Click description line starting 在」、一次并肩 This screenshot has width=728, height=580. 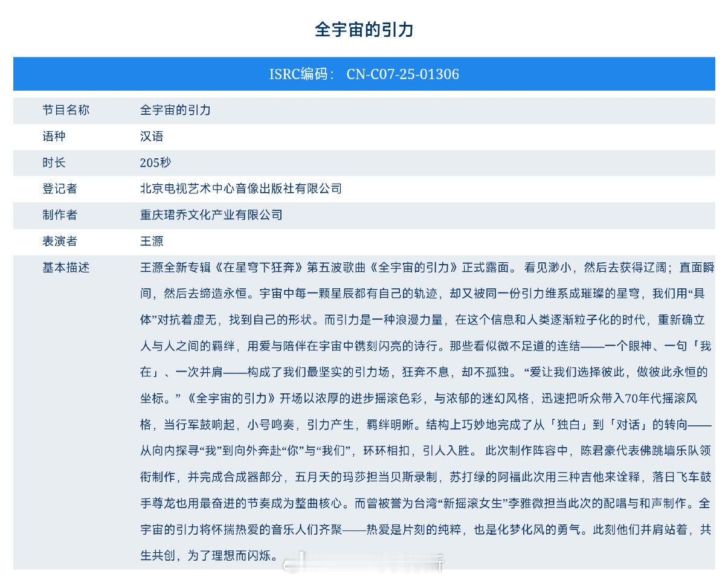pyautogui.click(x=424, y=372)
